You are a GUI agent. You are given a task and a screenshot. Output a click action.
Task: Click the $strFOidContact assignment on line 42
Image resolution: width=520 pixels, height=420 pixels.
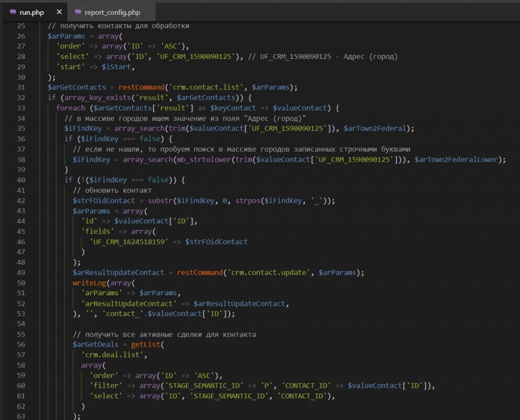104,201
